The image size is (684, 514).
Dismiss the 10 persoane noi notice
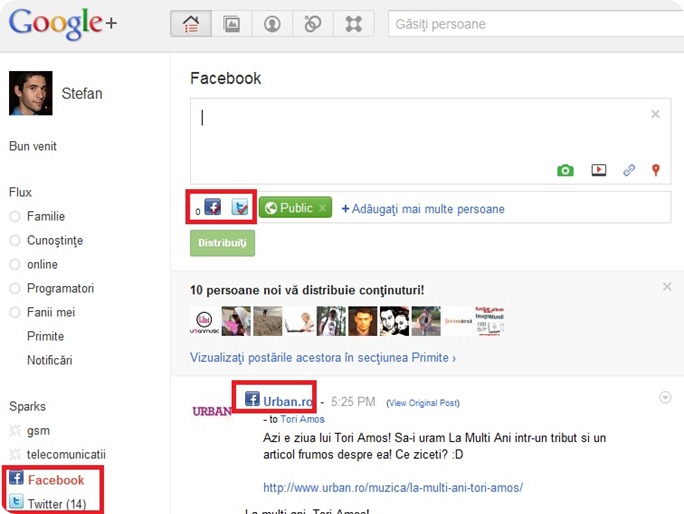(x=667, y=287)
